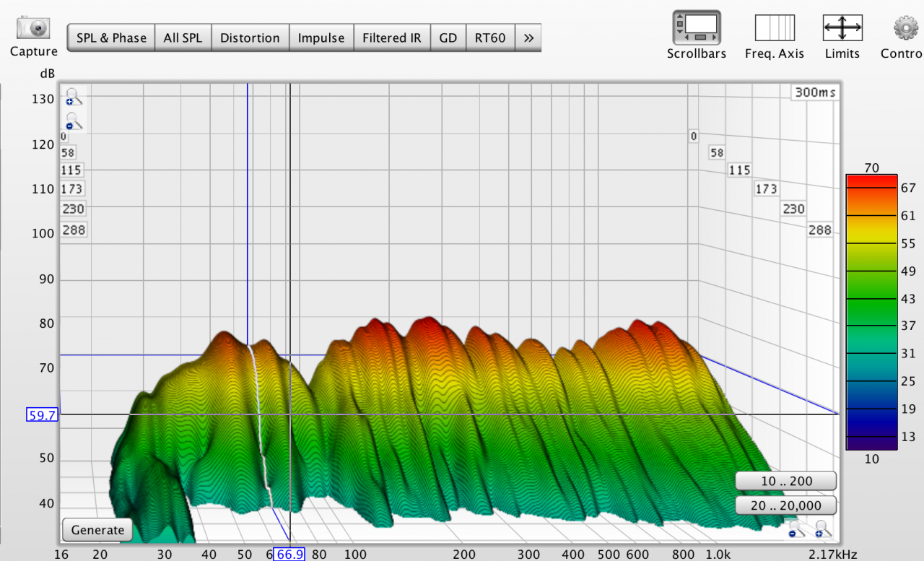The width and height of the screenshot is (924, 561).
Task: Click the 288 time label on the left depth axis
Action: (74, 230)
